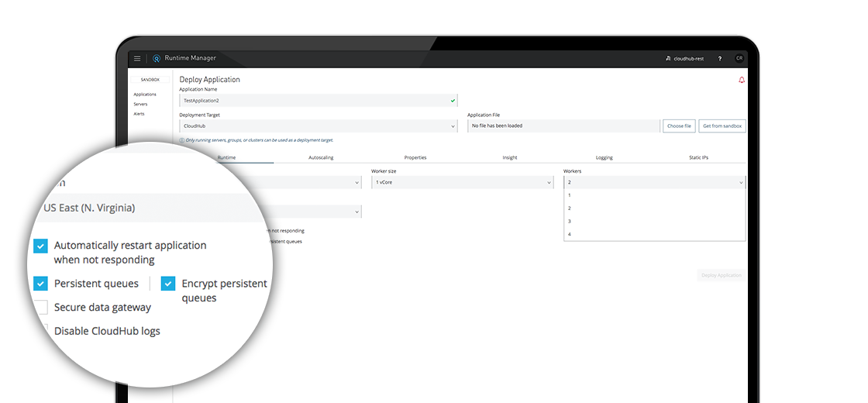Open the Deployment Target CloudHub dropdown
868x403 pixels.
[x=319, y=126]
